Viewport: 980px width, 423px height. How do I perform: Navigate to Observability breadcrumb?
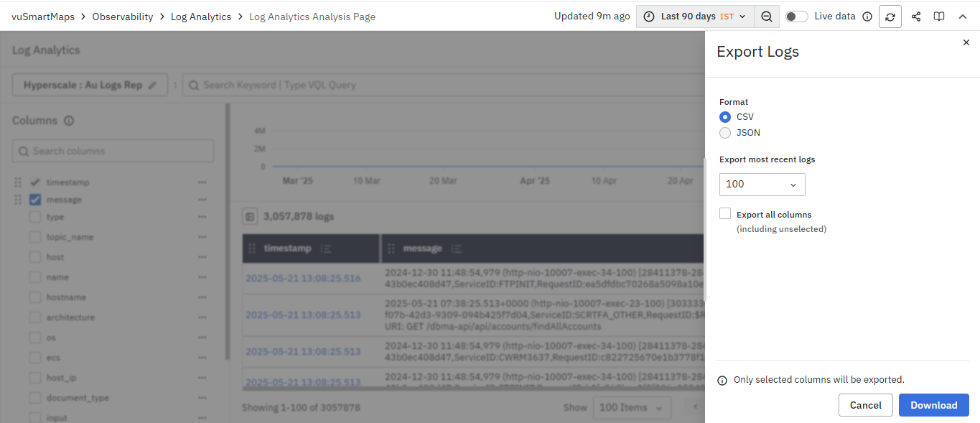pos(123,17)
